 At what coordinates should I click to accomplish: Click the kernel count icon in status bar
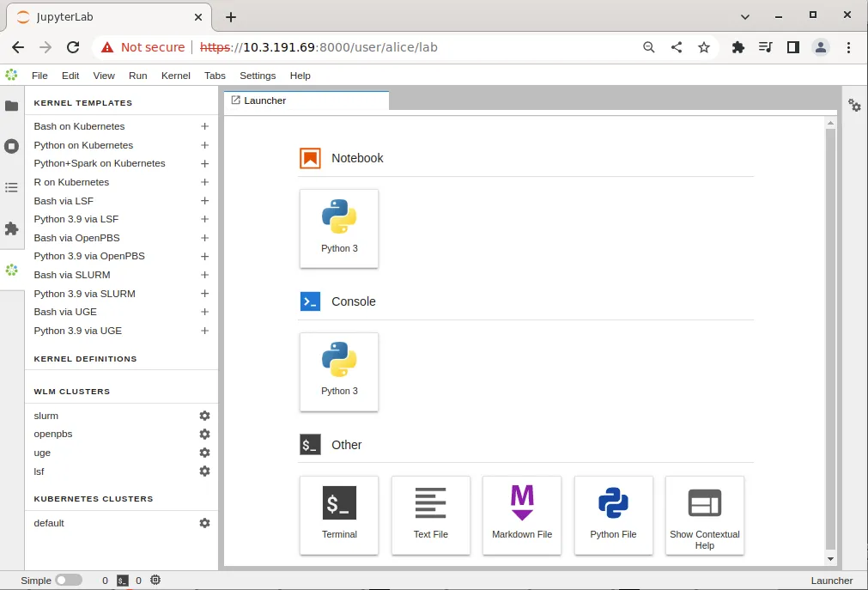click(155, 580)
